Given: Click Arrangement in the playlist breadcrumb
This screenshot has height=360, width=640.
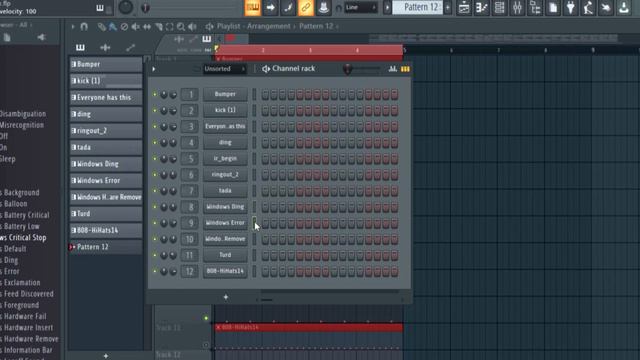Looking at the screenshot, I should point(268,27).
